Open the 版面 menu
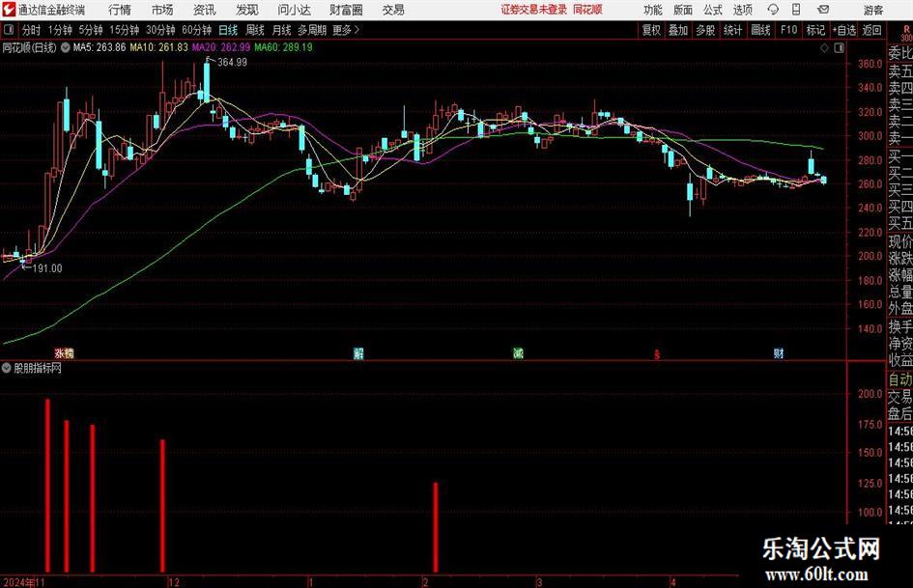This screenshot has height=588, width=913. [x=682, y=10]
